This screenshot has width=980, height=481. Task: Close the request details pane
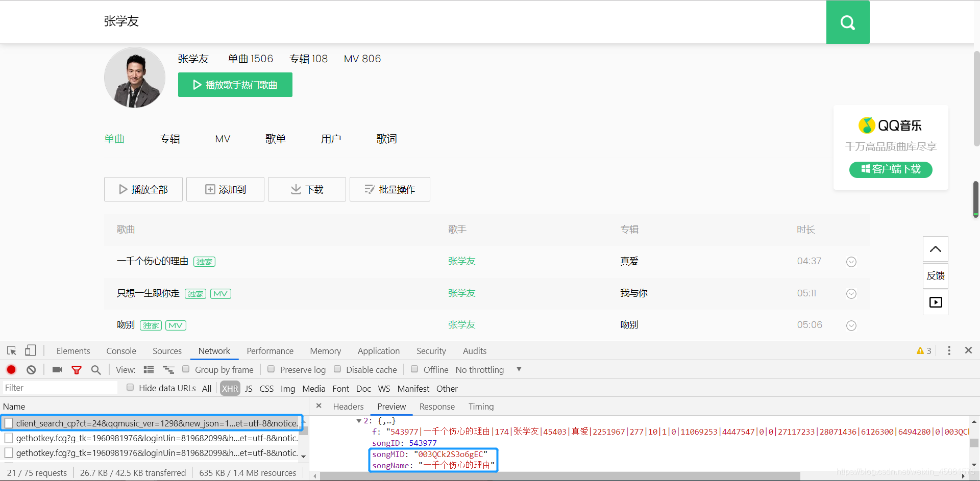click(319, 406)
